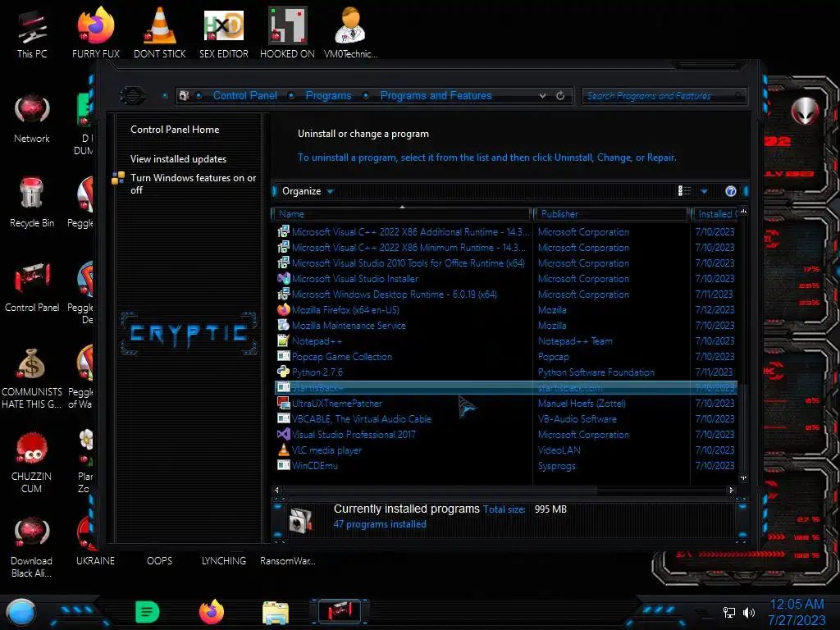The image size is (840, 630).
Task: Sort by the Installed On column header
Action: pos(714,214)
